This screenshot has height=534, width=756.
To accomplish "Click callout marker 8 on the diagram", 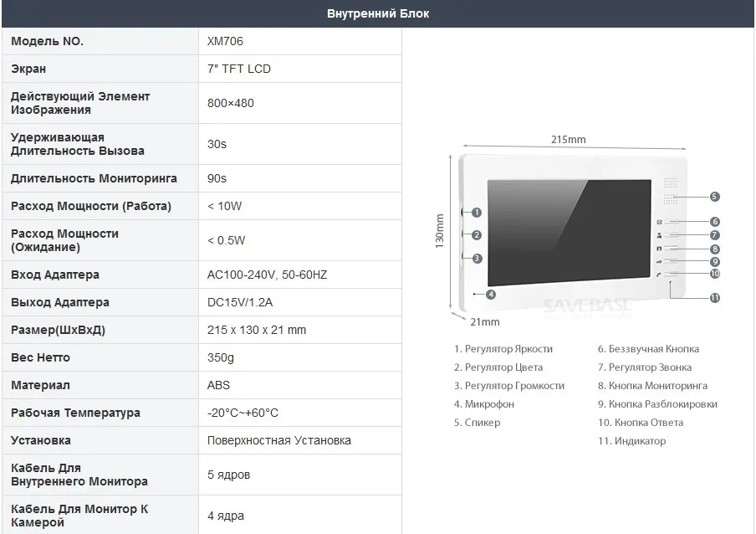I will 714,249.
